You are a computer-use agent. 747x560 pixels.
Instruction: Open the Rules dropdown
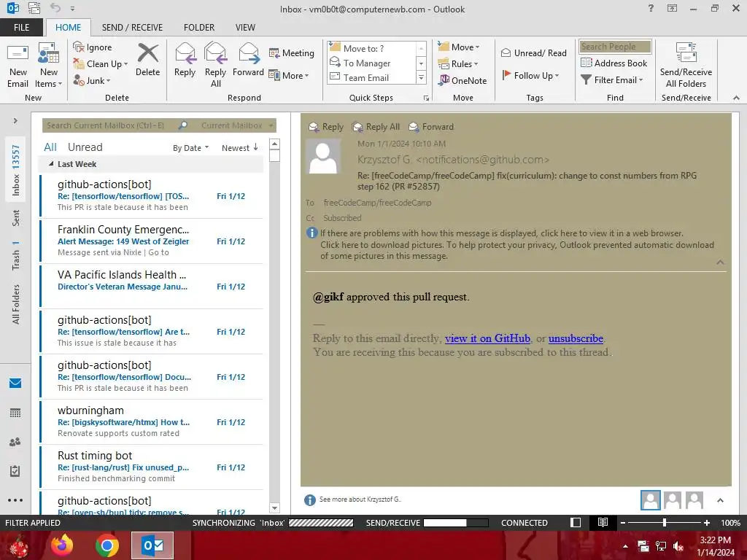pyautogui.click(x=458, y=64)
